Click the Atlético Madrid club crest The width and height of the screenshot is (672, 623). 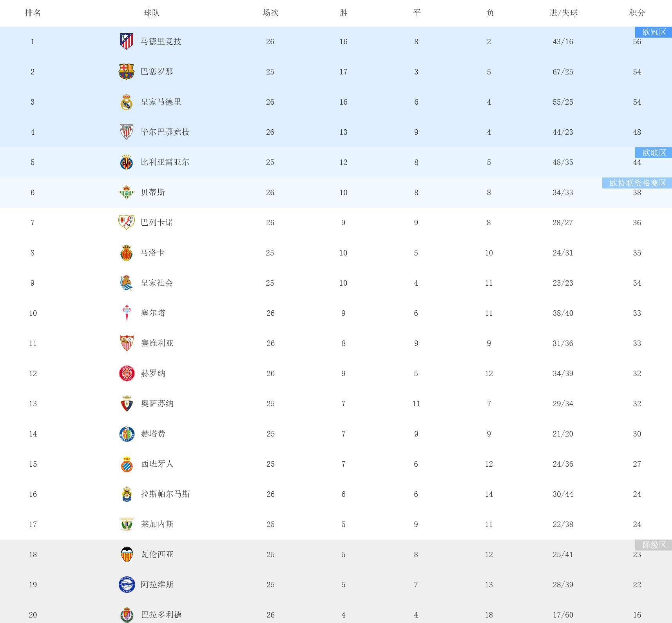[x=126, y=41]
